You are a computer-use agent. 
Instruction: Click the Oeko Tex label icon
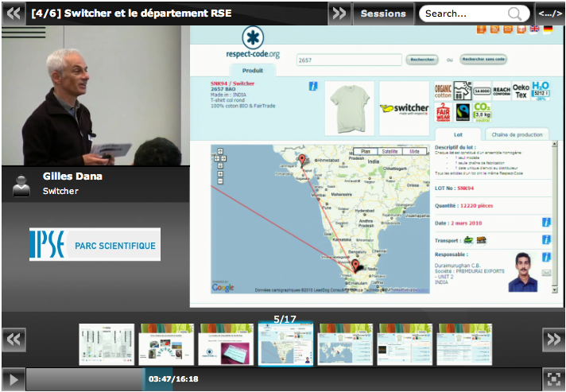(x=521, y=91)
